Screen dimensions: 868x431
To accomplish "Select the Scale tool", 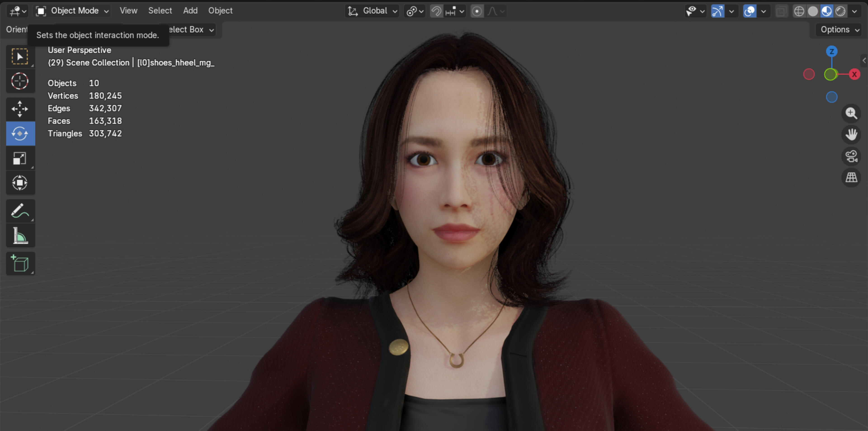I will pyautogui.click(x=20, y=158).
